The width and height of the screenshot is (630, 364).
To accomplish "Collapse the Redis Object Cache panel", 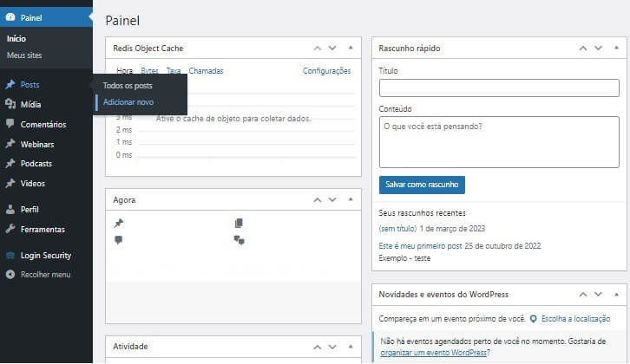I will [351, 48].
